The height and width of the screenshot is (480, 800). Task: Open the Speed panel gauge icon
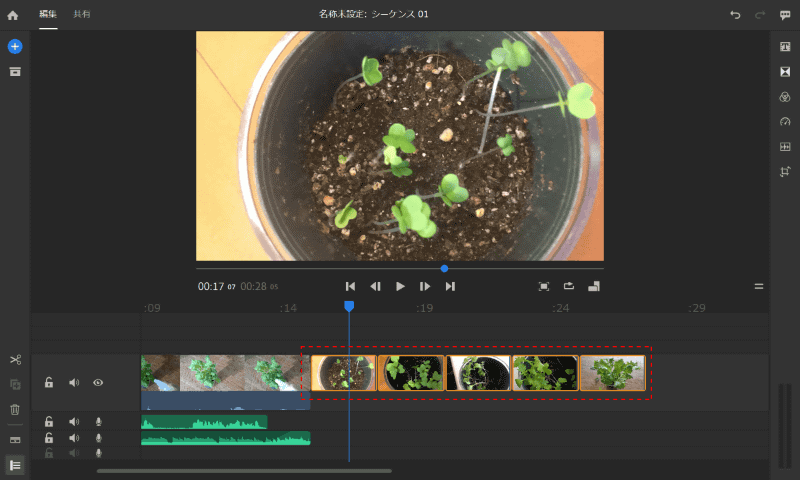click(785, 122)
